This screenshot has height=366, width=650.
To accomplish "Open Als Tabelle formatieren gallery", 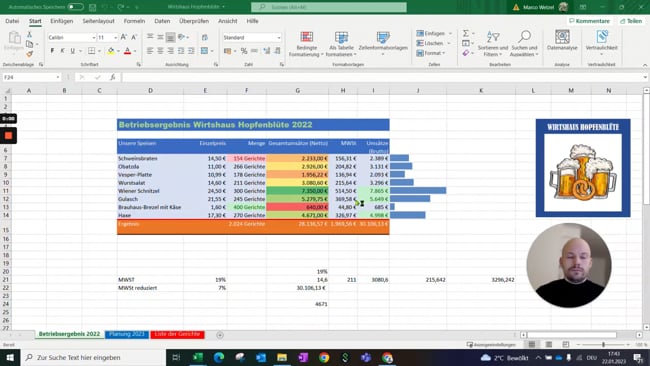I will click(x=341, y=44).
